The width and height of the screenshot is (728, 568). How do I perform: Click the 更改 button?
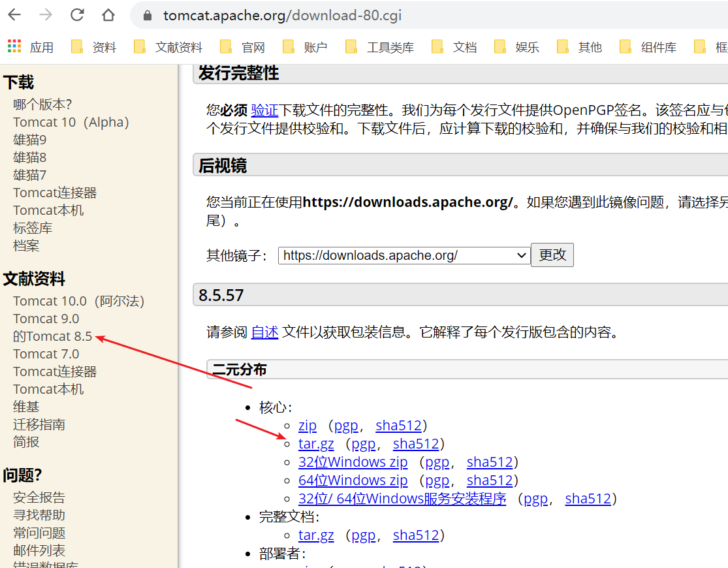click(552, 255)
